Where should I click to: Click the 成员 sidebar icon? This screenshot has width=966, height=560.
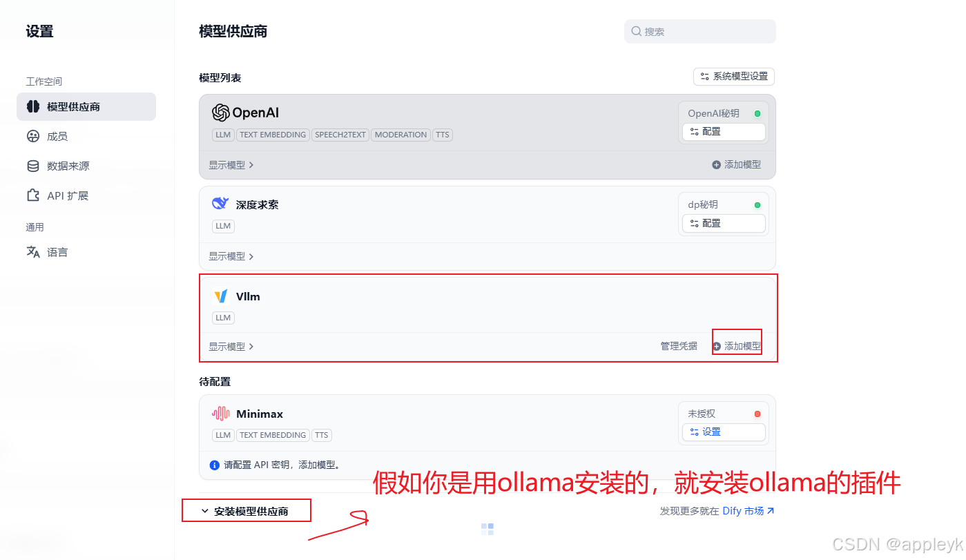(x=33, y=136)
